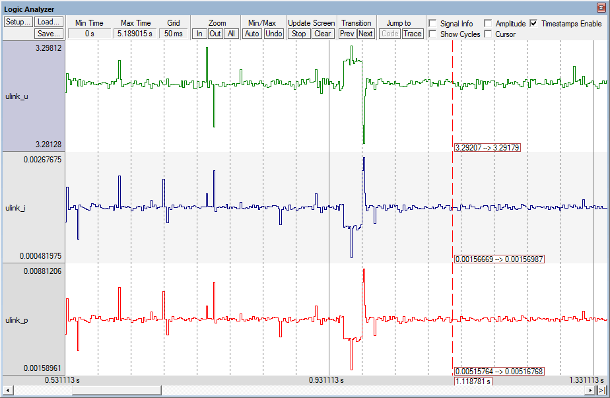Select the Min Time field
Screen dimensions: 610x398
[89, 34]
